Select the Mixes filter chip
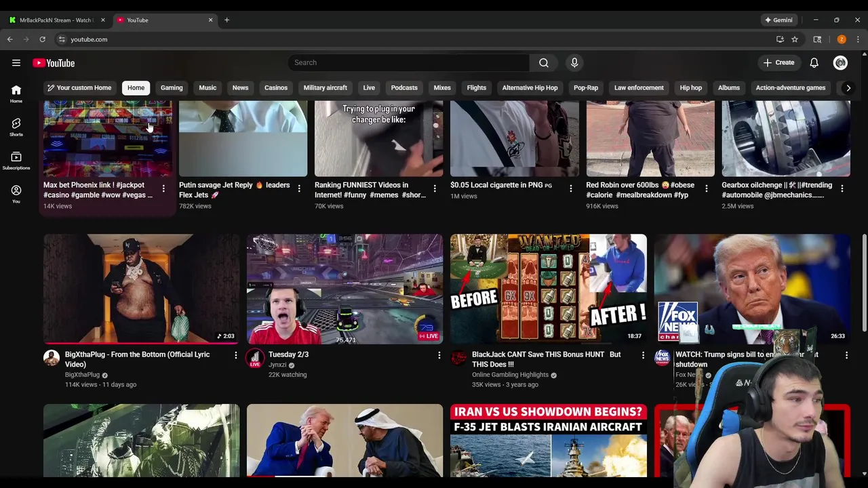868x488 pixels. (442, 87)
